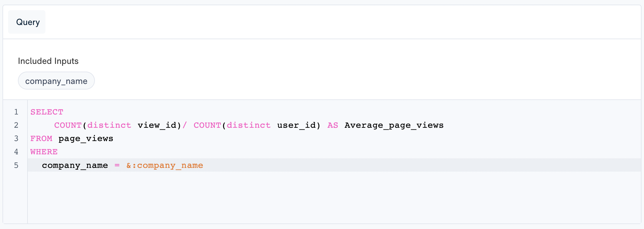This screenshot has height=229, width=644.
Task: Click the company_name column on line 5
Action: (75, 165)
